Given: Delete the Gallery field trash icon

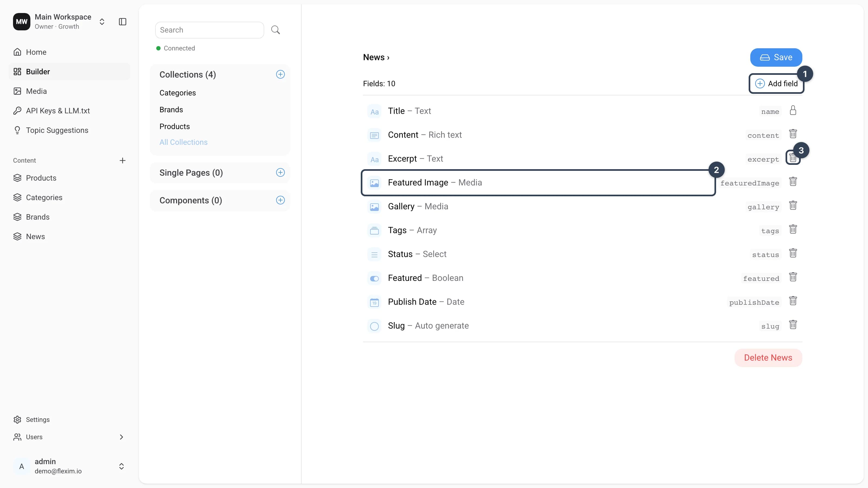Looking at the screenshot, I should coord(793,206).
